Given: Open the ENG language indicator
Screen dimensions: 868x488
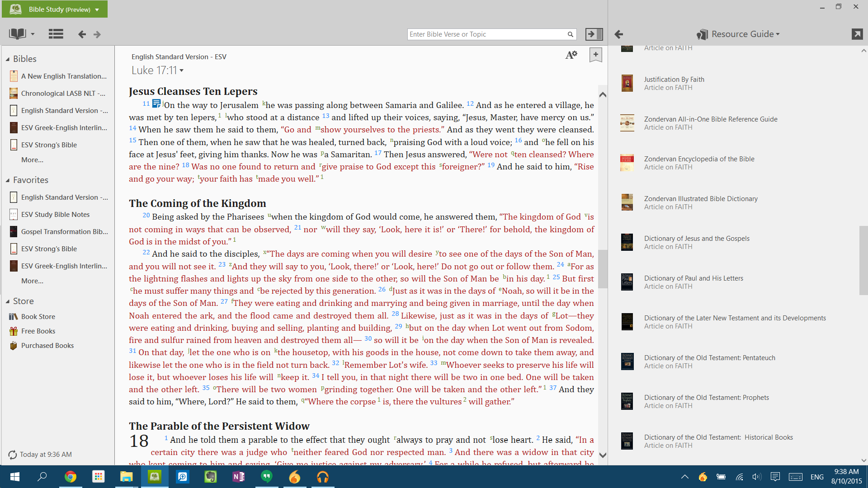Looking at the screenshot, I should coord(817,477).
